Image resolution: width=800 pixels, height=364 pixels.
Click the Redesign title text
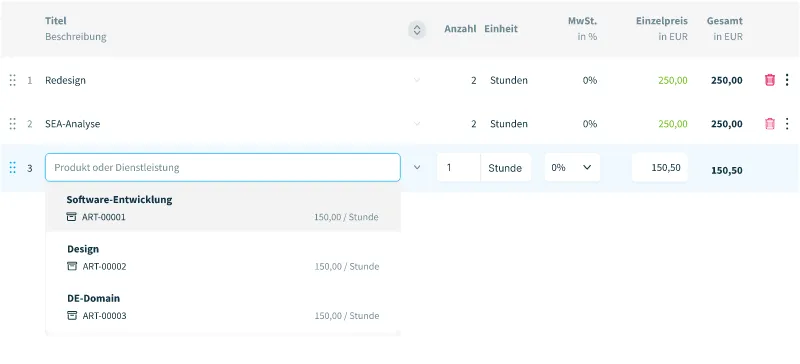(x=65, y=80)
